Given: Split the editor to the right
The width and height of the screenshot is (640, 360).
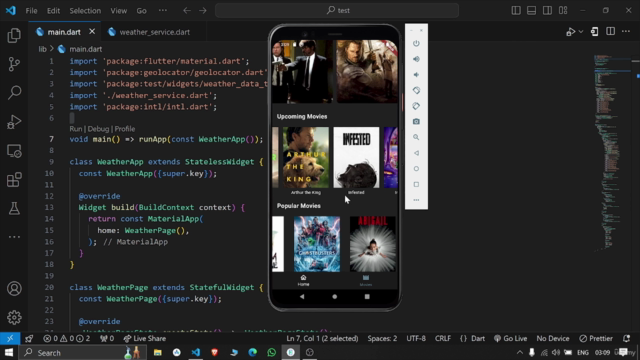Looking at the screenshot, I should [610, 32].
